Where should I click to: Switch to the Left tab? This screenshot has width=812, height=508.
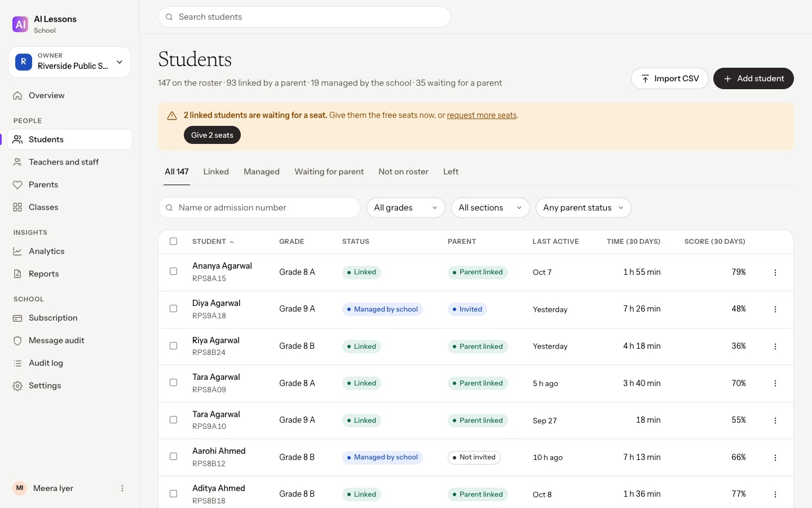[451, 172]
